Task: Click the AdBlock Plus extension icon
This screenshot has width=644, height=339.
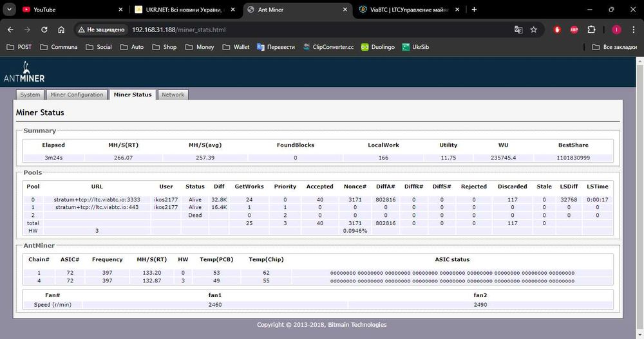Action: point(574,30)
